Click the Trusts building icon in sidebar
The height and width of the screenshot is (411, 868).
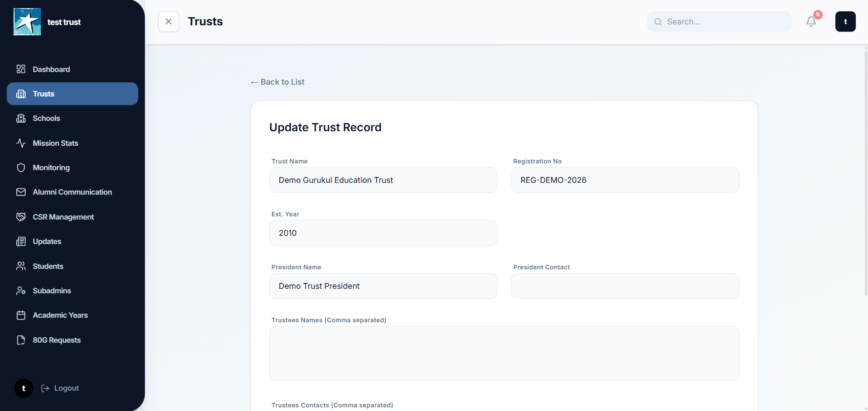(x=21, y=94)
